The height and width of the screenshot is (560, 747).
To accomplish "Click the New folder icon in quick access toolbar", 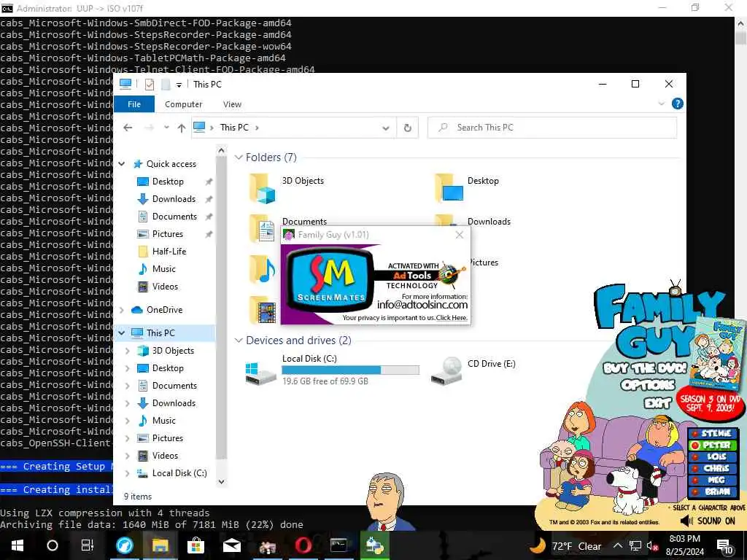I will (x=166, y=85).
